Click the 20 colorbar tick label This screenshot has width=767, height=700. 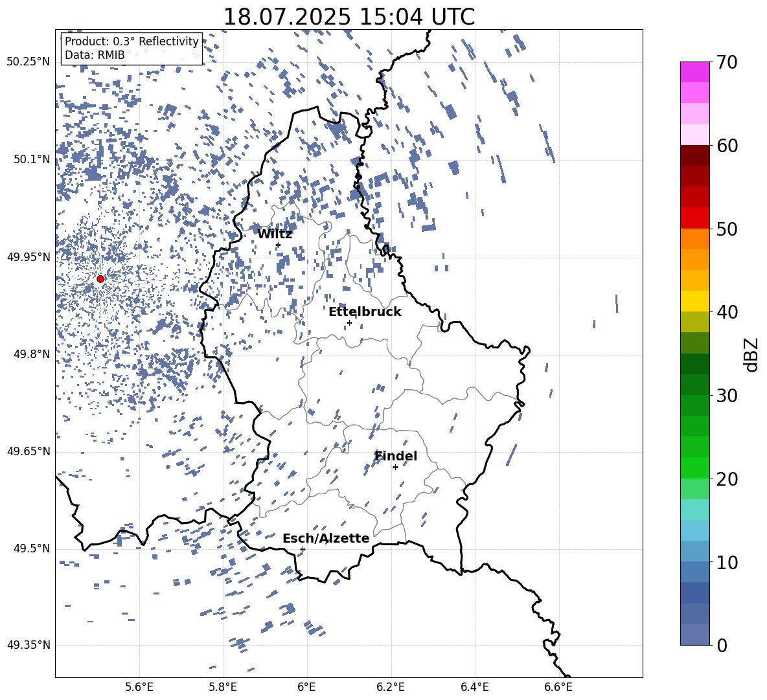point(727,479)
